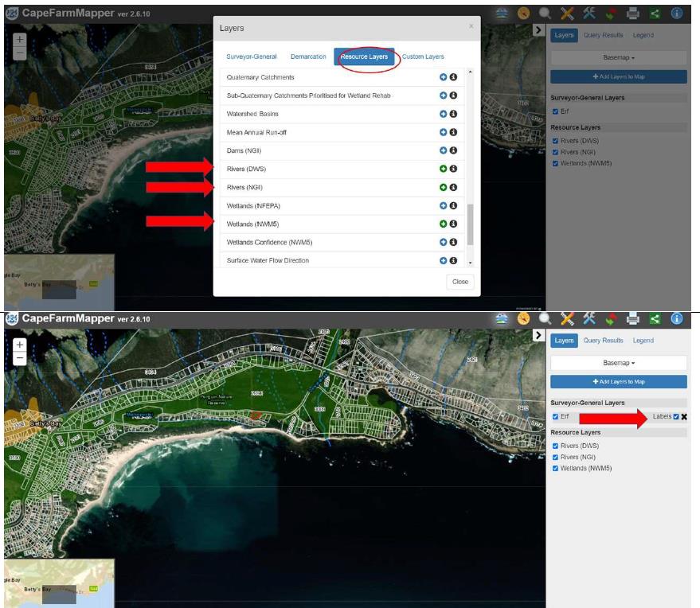Collapse side panel with chevron in lower view
700x608 pixels.
(538, 335)
